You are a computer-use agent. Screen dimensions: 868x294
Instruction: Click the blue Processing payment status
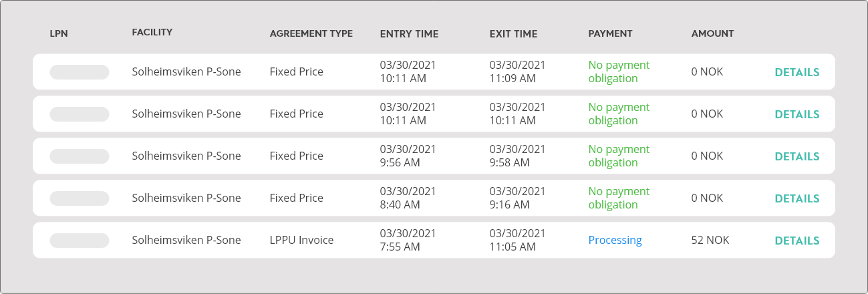coord(615,241)
